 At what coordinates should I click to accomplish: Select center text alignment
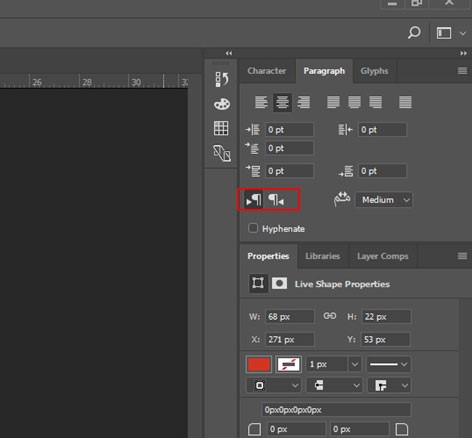(282, 102)
